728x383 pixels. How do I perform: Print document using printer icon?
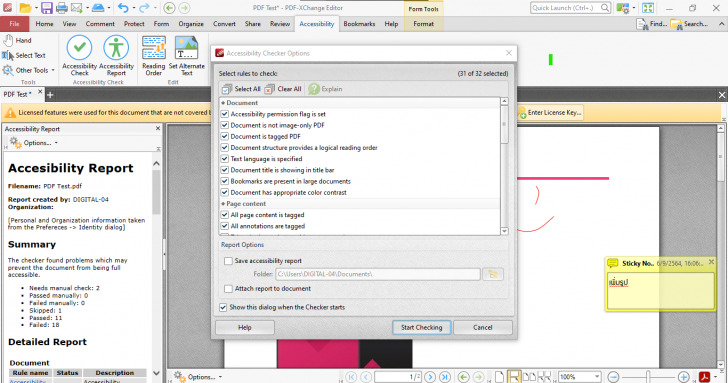(x=61, y=8)
